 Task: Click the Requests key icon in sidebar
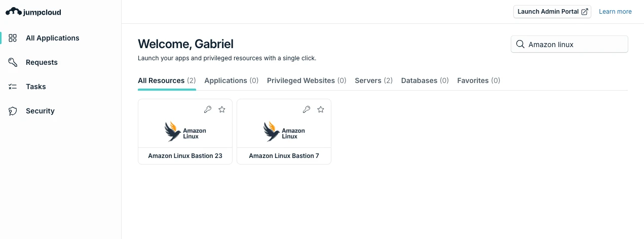[x=13, y=62]
